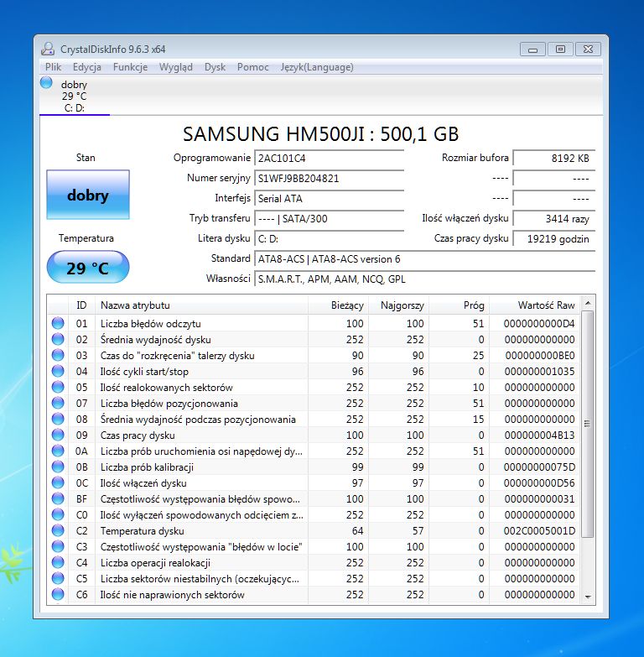Screen dimensions: 644x657
Task: Click the status orb for attribute 02
Action: pos(58,339)
